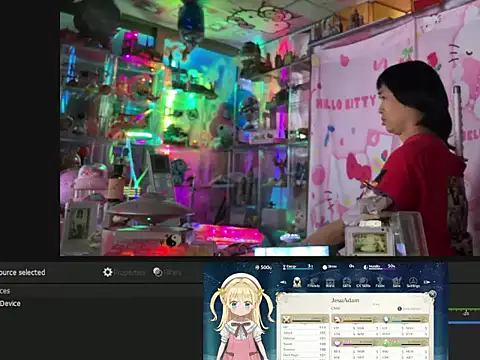Click the 500G gold counter
Image resolution: width=480 pixels, height=360 pixels.
click(264, 267)
